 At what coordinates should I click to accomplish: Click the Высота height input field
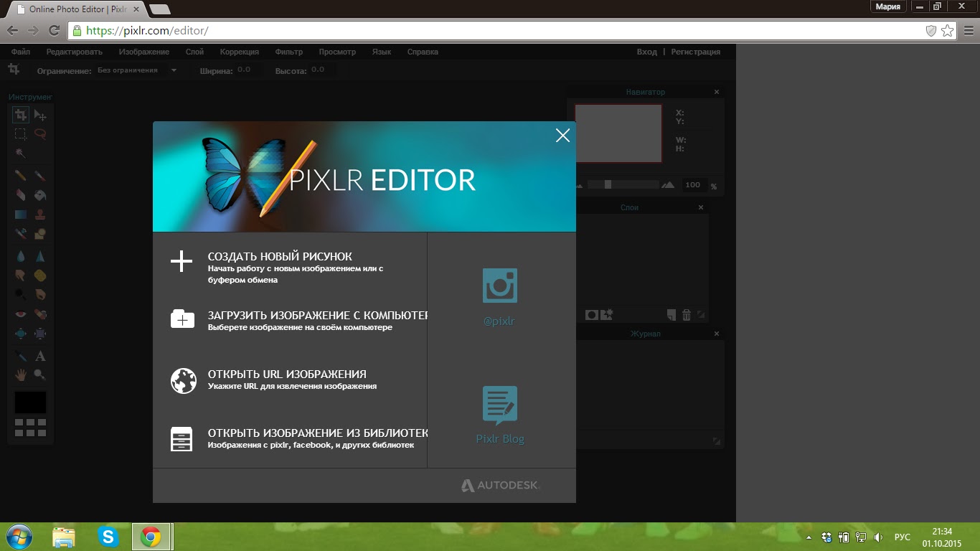pos(322,70)
